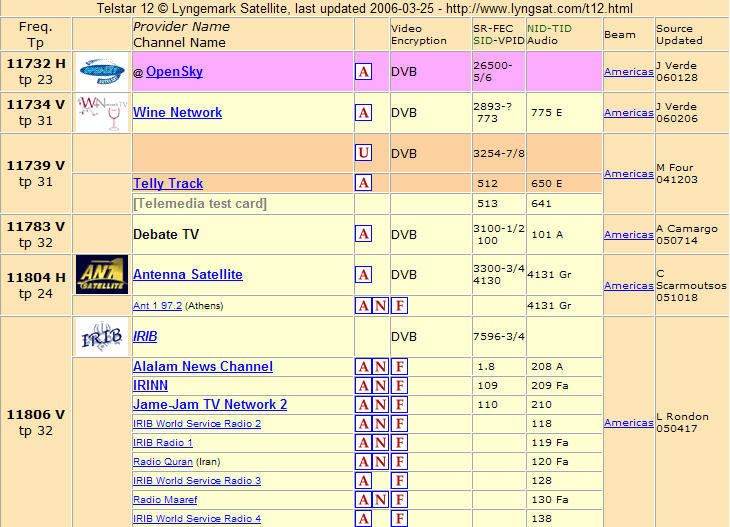The image size is (730, 527).
Task: Open the Radio Maaref link
Action: (x=165, y=500)
